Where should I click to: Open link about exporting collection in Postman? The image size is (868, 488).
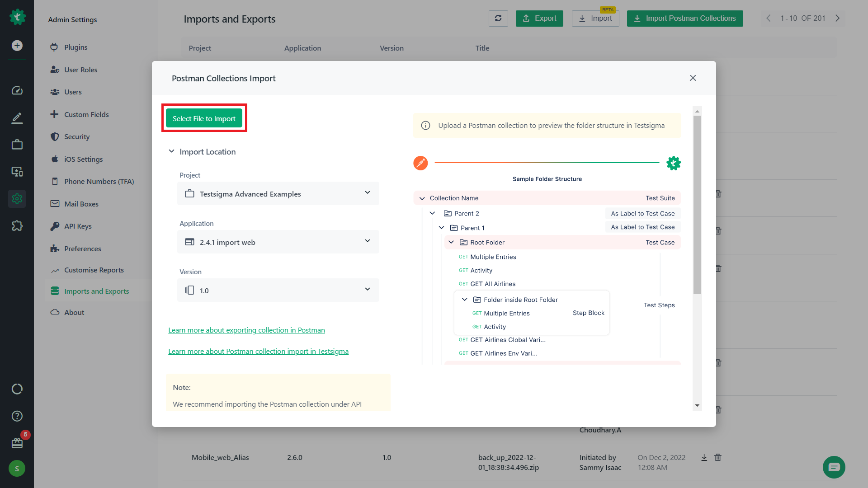point(246,330)
